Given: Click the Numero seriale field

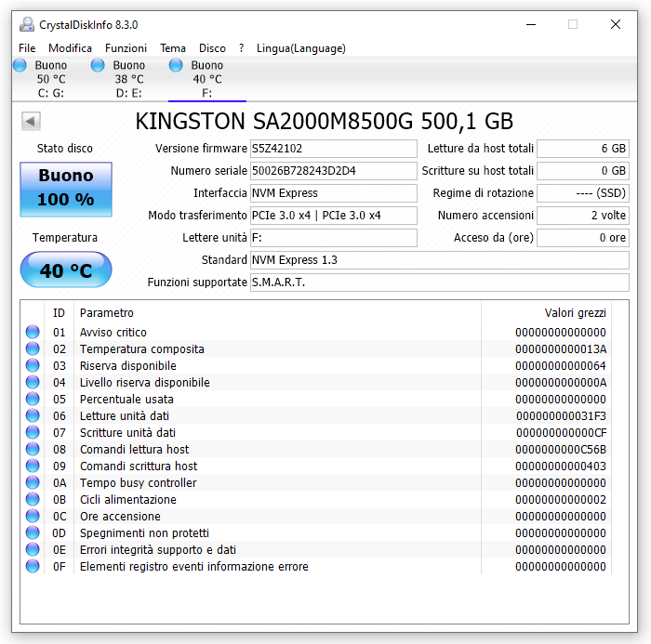Looking at the screenshot, I should 333,171.
